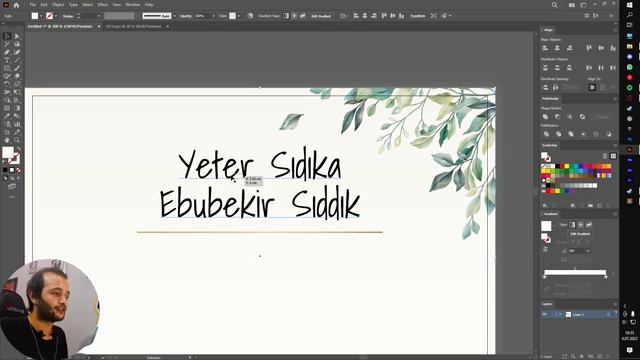Toggle Align To Selection in the Align panel
The width and height of the screenshot is (640, 360).
(x=593, y=87)
